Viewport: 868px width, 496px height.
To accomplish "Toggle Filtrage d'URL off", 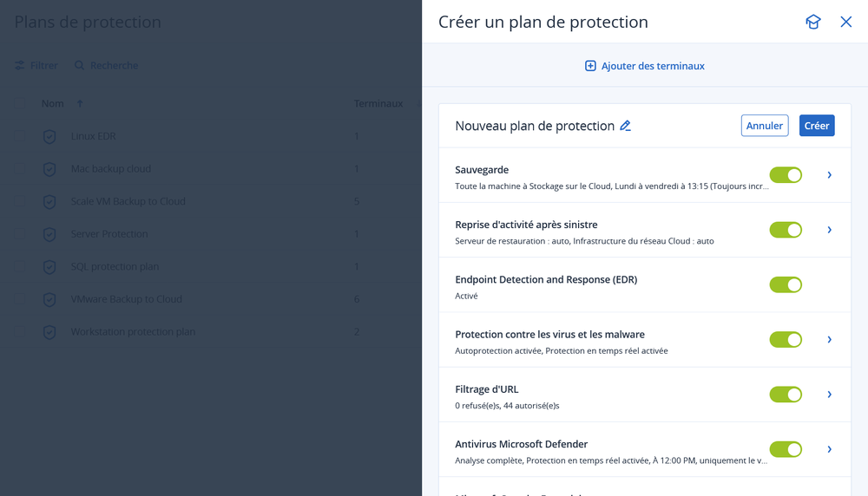I will pos(785,395).
